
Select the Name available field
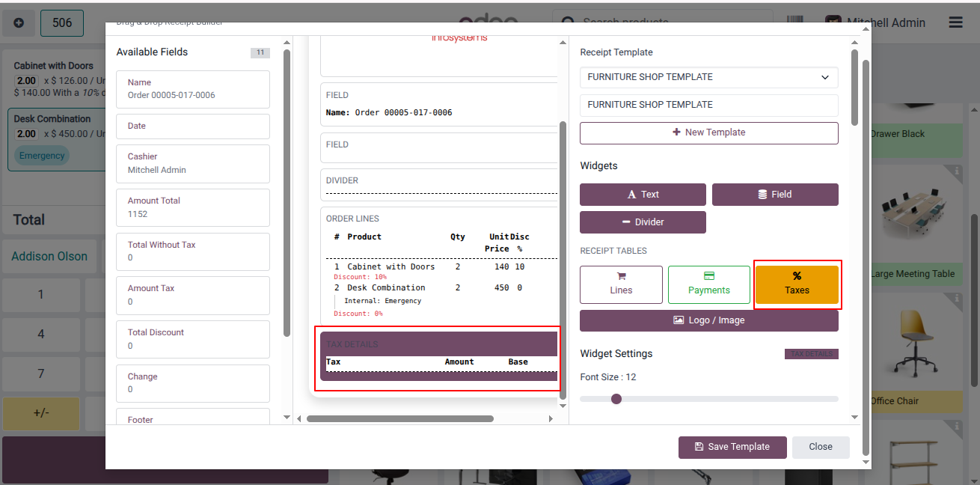pyautogui.click(x=193, y=89)
